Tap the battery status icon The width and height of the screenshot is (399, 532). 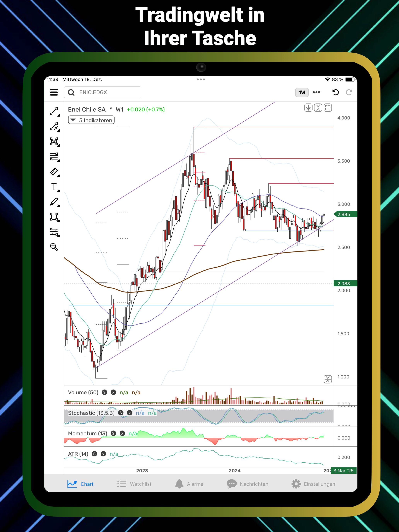point(350,79)
